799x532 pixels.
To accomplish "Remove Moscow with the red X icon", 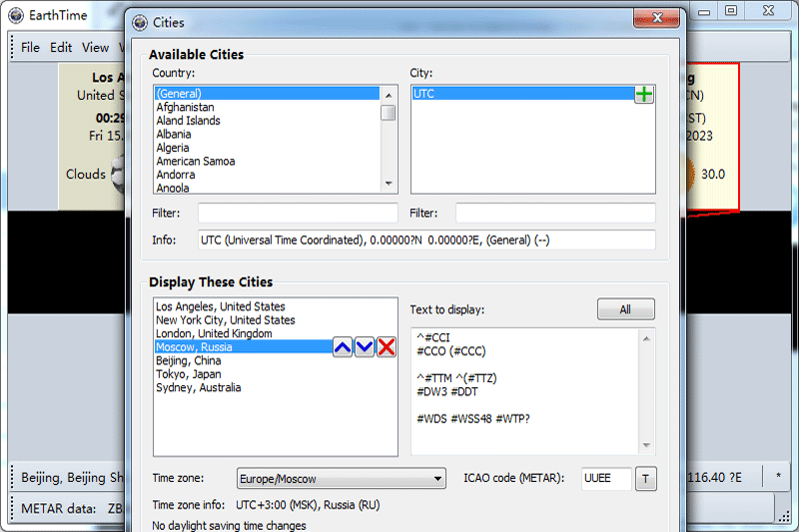I will pyautogui.click(x=387, y=347).
